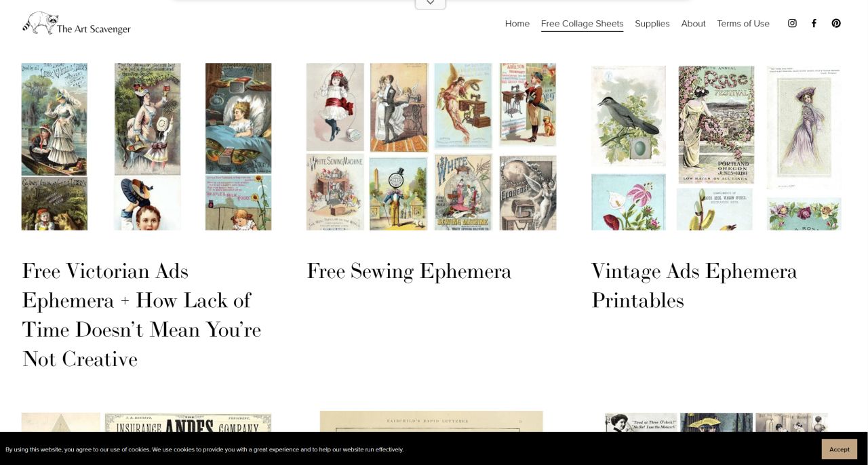
Task: Click the Victorian ads collage thumbnail
Action: [x=146, y=146]
